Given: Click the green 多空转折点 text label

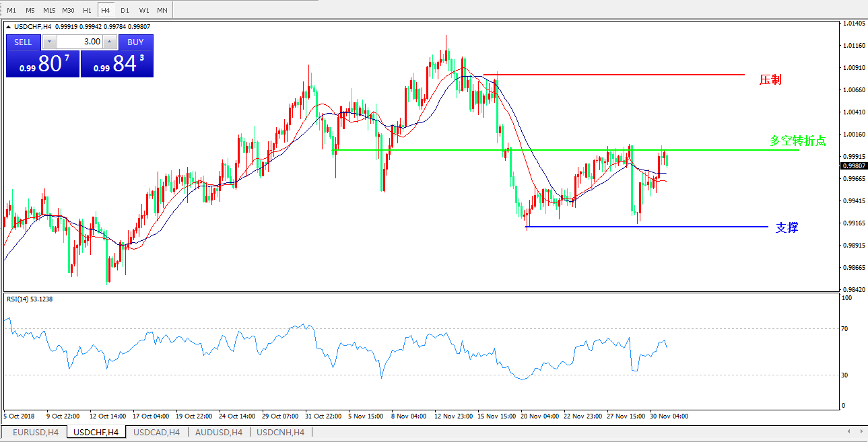Looking at the screenshot, I should point(797,141).
